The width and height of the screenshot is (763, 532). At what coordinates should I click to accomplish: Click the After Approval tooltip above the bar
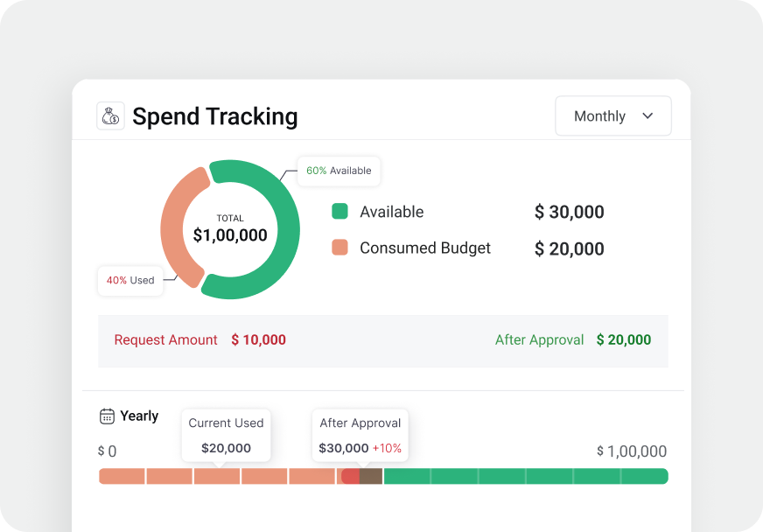click(x=360, y=435)
